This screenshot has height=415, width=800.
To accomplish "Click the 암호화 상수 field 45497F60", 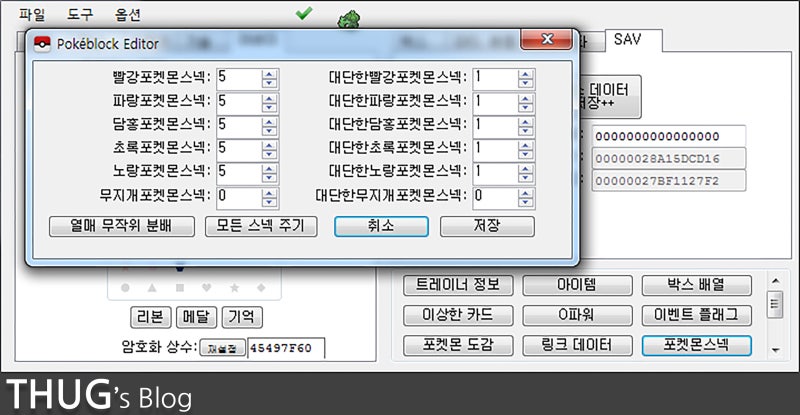I will pos(286,349).
